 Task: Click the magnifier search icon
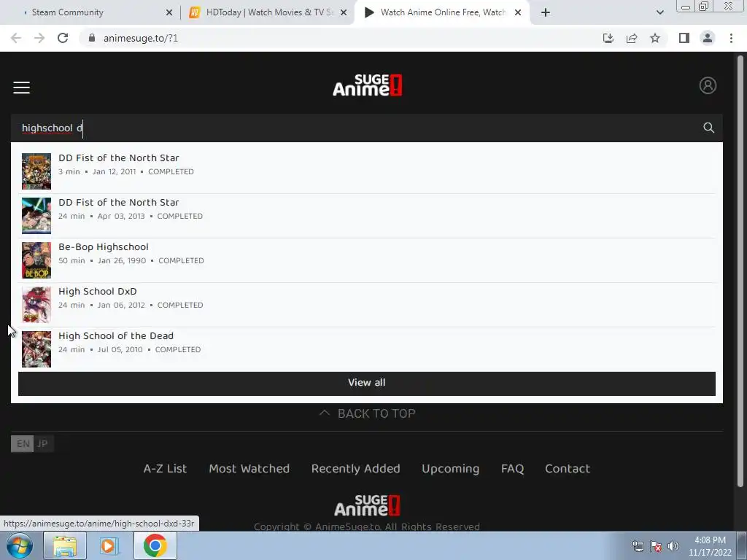(708, 128)
